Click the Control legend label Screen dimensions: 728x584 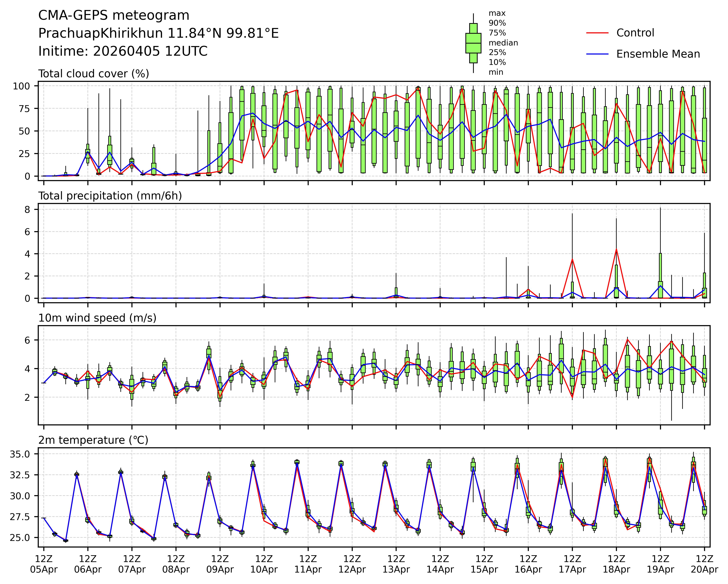click(635, 33)
